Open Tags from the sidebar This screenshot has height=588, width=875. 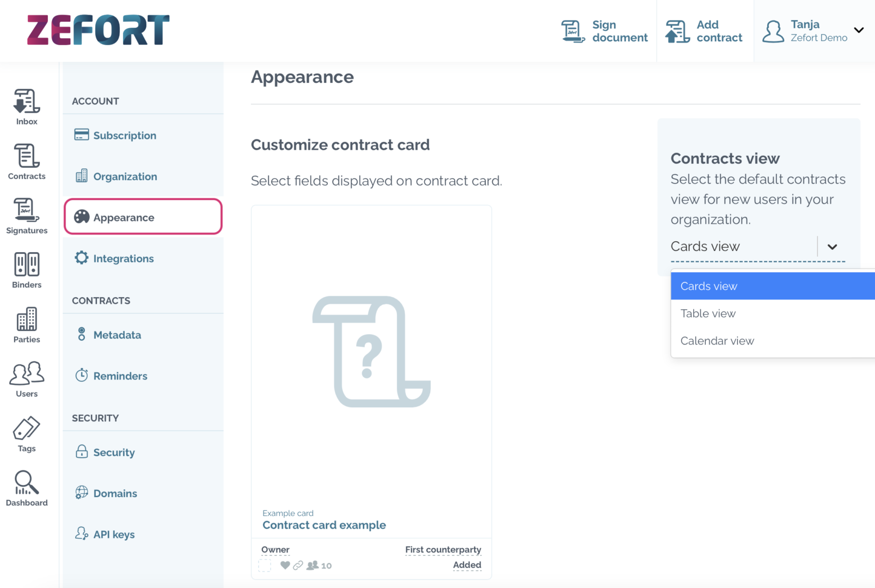tap(26, 433)
